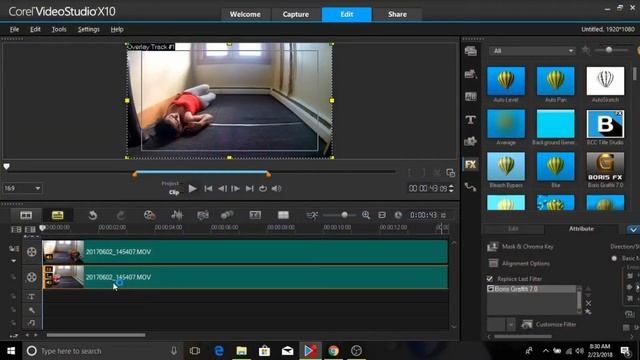640x360 pixels.
Task: Go to the Welcome tab
Action: point(245,14)
